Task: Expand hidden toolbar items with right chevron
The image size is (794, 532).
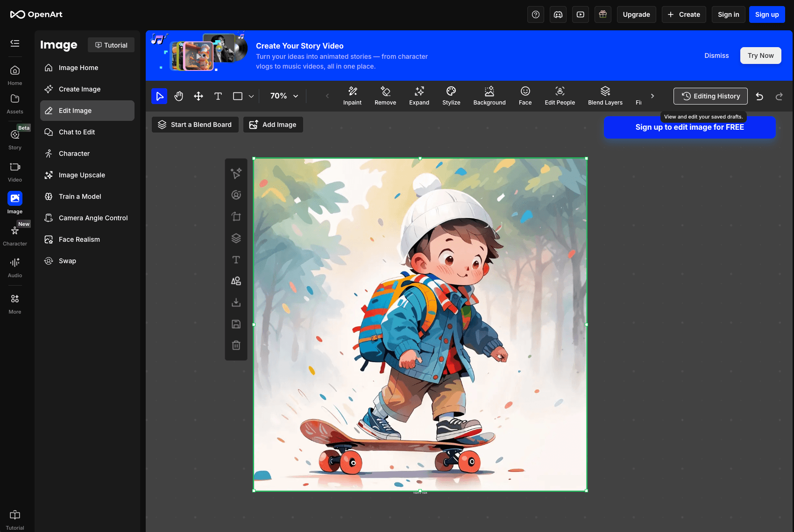Action: [652, 96]
